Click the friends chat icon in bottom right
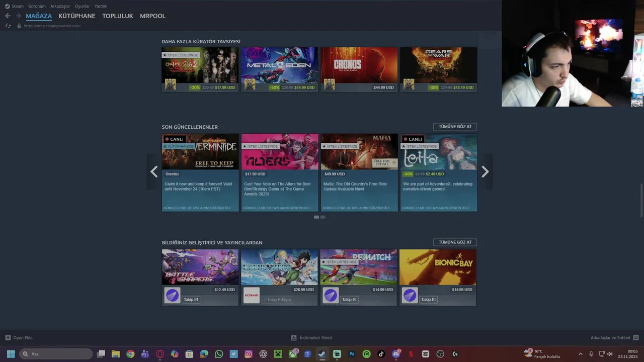The width and height of the screenshot is (644, 362). click(636, 338)
